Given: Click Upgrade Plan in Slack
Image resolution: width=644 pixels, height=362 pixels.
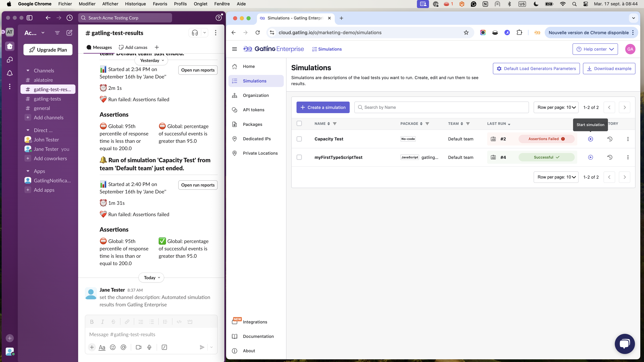Looking at the screenshot, I should (x=48, y=50).
